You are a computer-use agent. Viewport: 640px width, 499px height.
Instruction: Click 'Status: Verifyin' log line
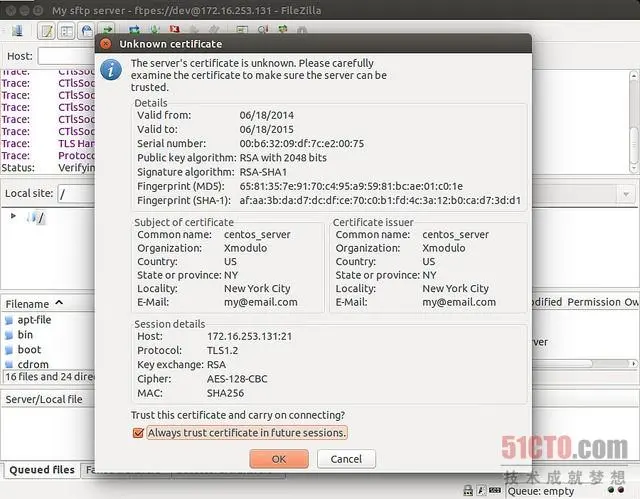(48, 168)
